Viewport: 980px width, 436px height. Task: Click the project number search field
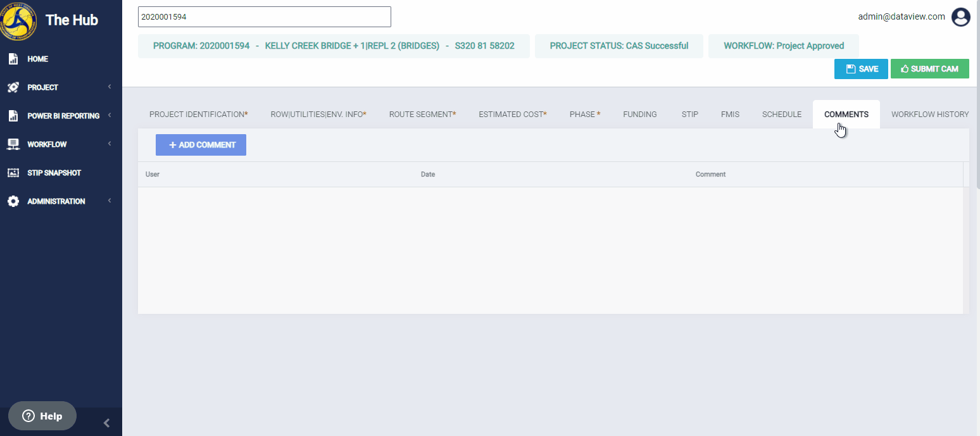click(265, 17)
